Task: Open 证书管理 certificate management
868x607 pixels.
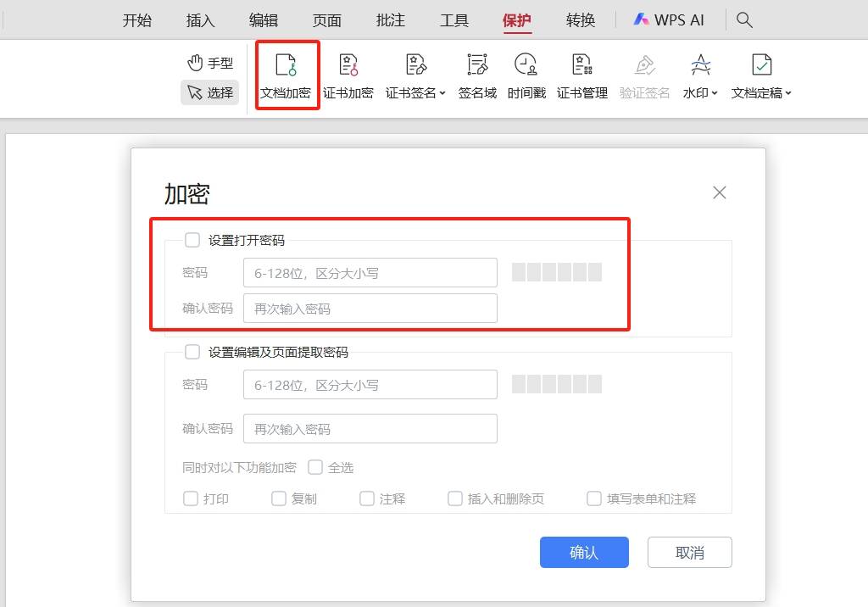Action: (581, 75)
